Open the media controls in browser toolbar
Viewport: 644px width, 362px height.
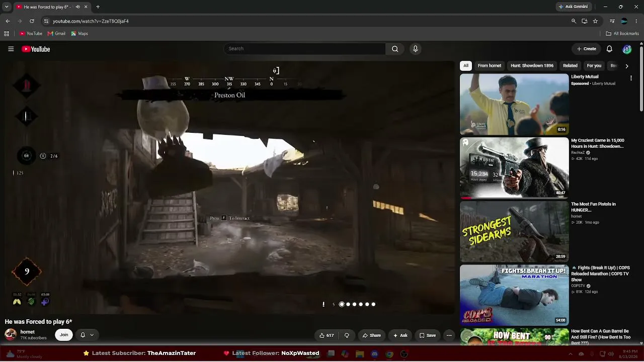coord(612,21)
